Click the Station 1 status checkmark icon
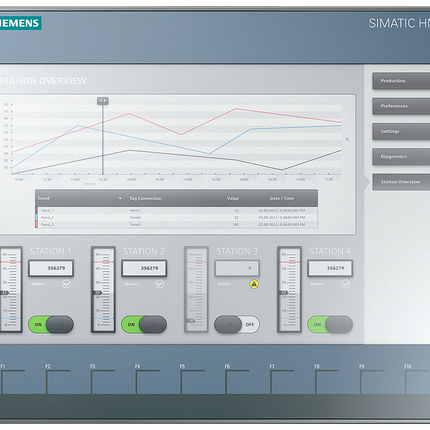Screen dimensions: 430x430 [x=66, y=284]
